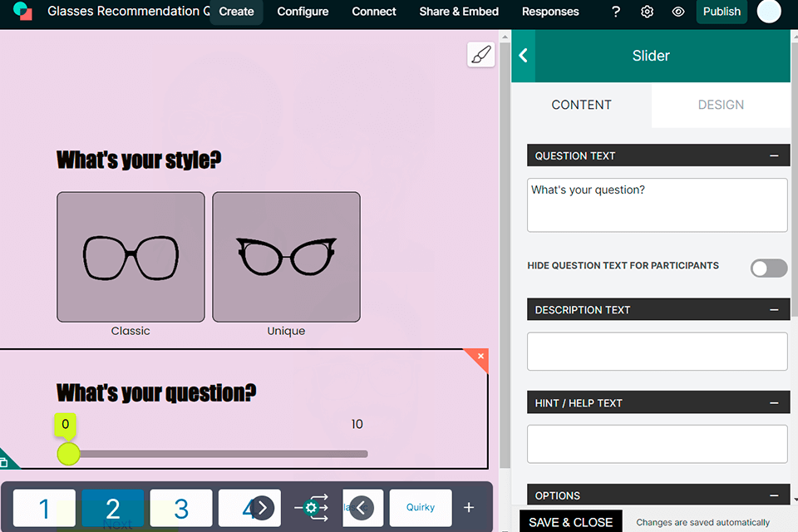Viewport: 798px width, 532px height.
Task: Click the slider value bubble showing 0
Action: click(65, 424)
